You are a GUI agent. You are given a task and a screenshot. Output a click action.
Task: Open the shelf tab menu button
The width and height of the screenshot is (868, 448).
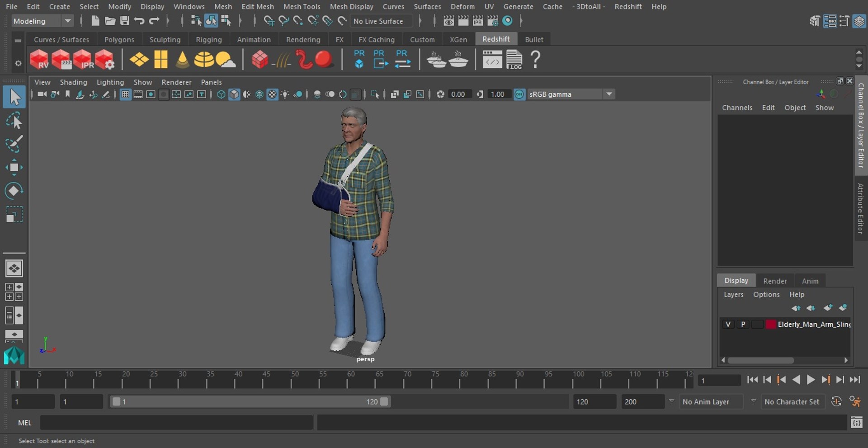[x=18, y=41]
